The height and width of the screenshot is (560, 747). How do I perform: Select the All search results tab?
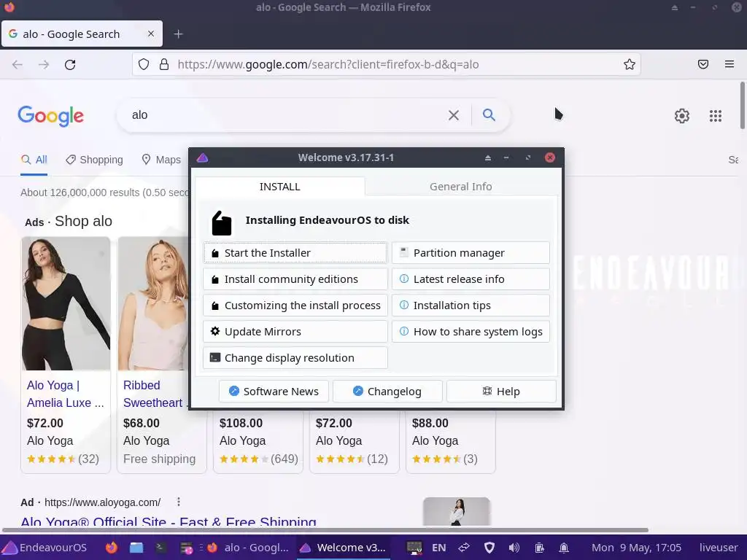tap(34, 160)
